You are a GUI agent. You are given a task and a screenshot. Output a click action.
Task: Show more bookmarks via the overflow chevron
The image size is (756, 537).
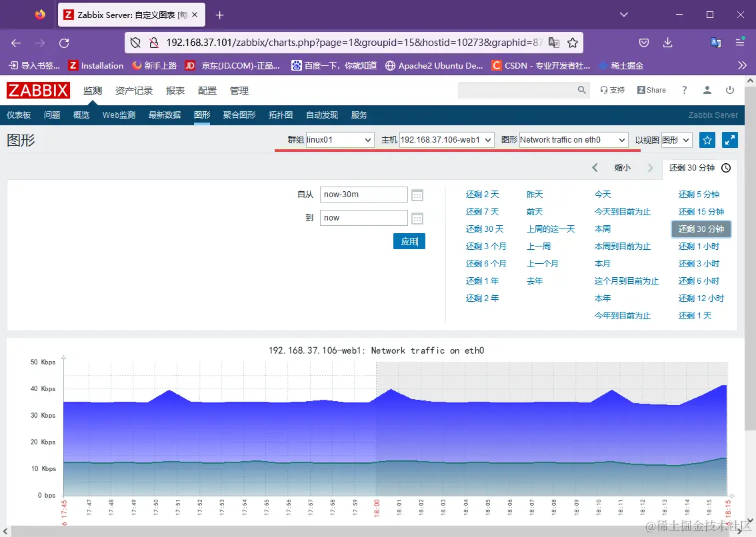coord(742,65)
